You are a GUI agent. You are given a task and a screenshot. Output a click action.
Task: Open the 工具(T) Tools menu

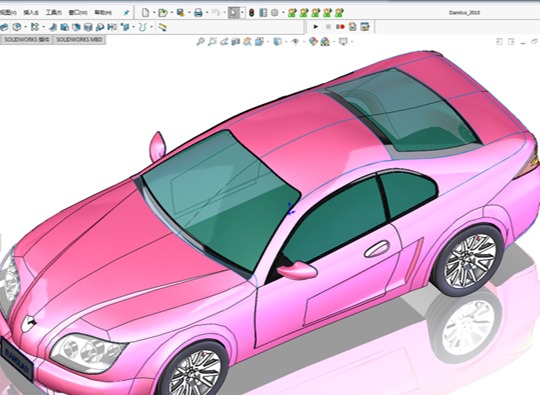(x=54, y=13)
